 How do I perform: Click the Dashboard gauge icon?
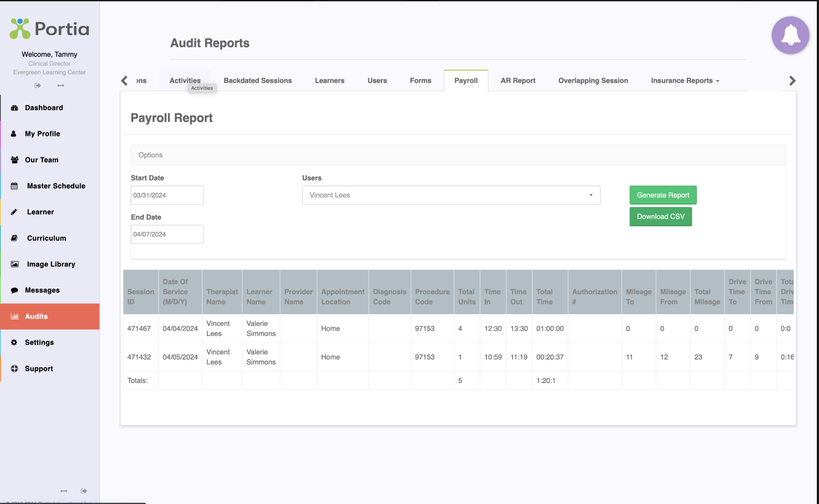click(x=14, y=108)
